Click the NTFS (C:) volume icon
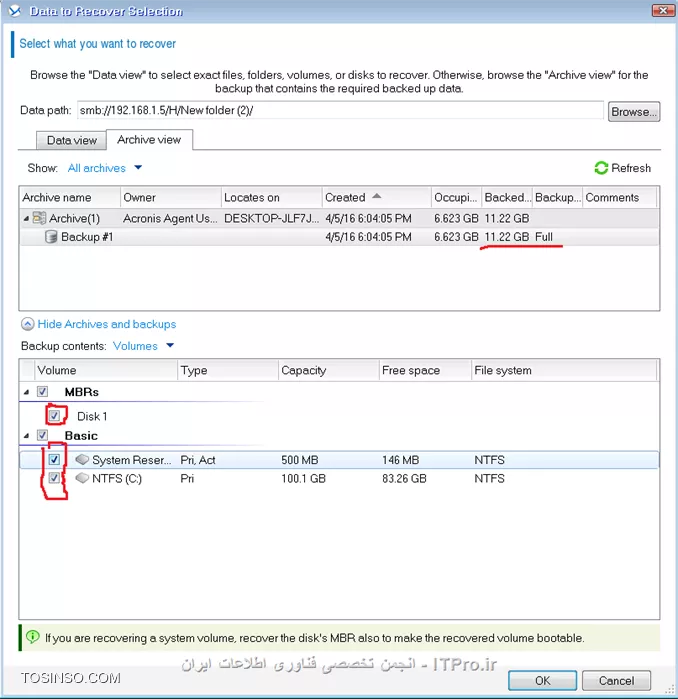This screenshot has width=678, height=699. point(82,478)
